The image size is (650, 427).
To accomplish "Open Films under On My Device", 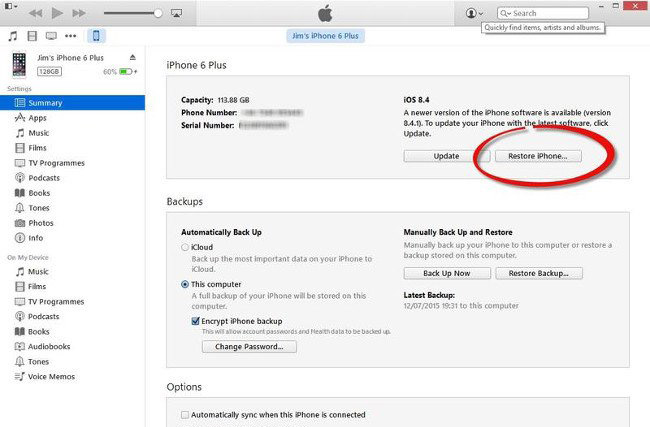I will [73, 286].
